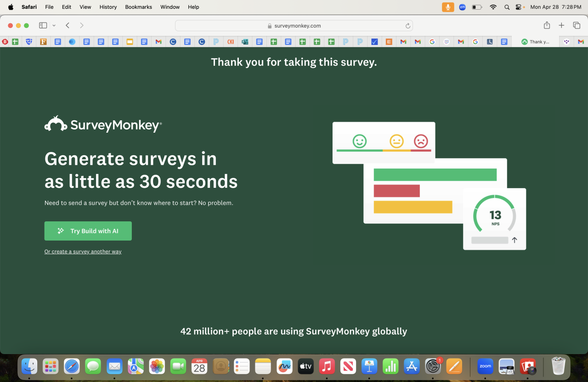Reload the page using the refresh icon
The image size is (588, 382).
(407, 26)
